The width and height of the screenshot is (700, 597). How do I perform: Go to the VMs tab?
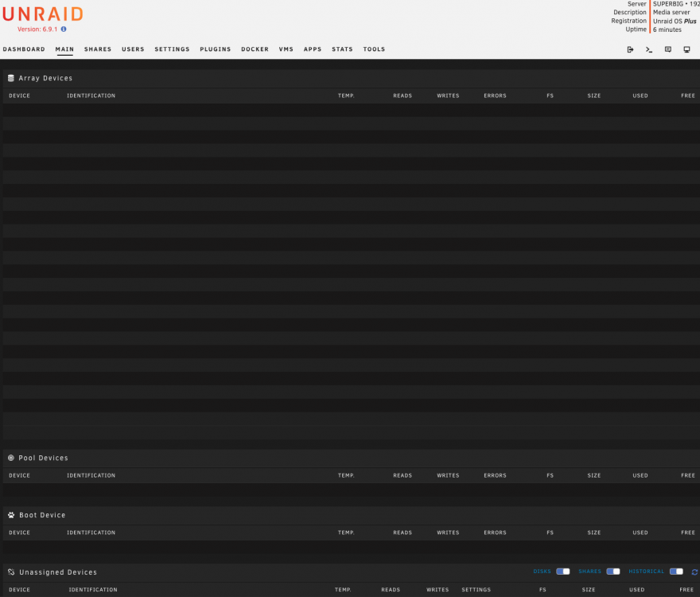pos(286,49)
